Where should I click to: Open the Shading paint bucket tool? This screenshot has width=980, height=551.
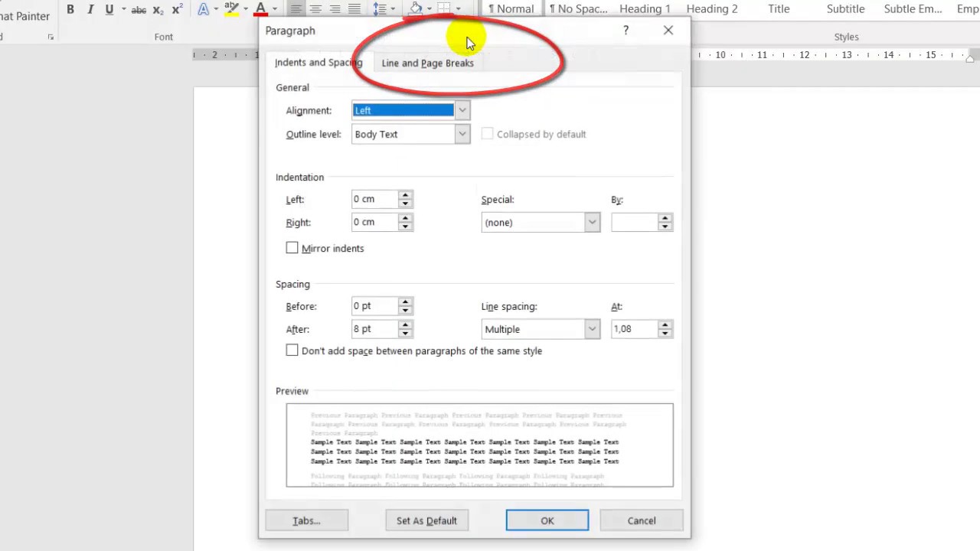pyautogui.click(x=416, y=9)
